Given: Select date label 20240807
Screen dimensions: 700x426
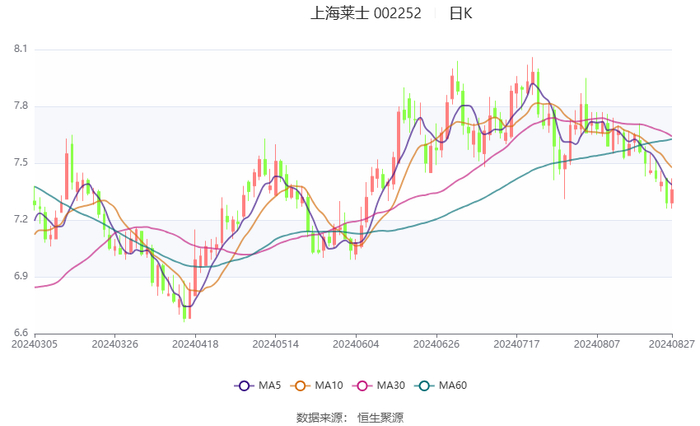Looking at the screenshot, I should click(597, 344).
